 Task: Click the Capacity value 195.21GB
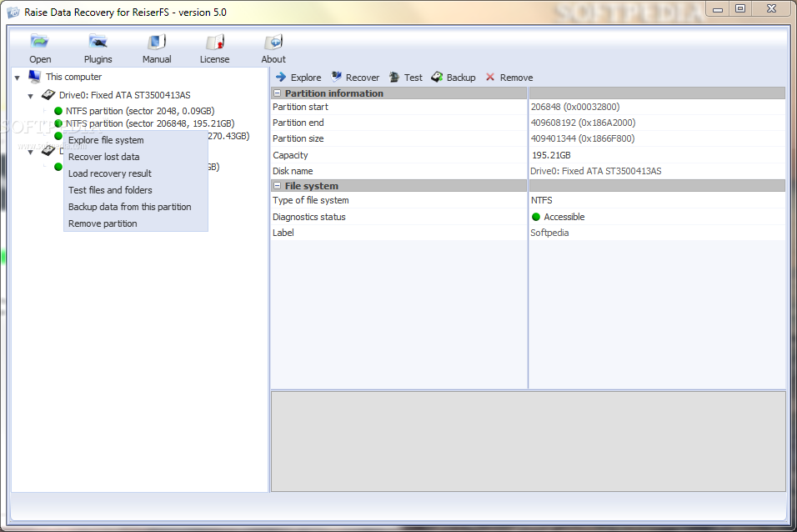point(551,155)
